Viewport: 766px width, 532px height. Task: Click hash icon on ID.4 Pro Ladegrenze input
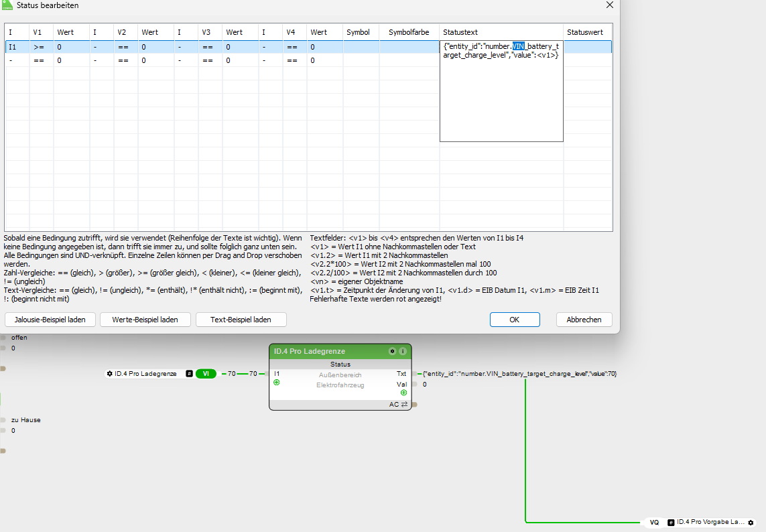point(189,374)
